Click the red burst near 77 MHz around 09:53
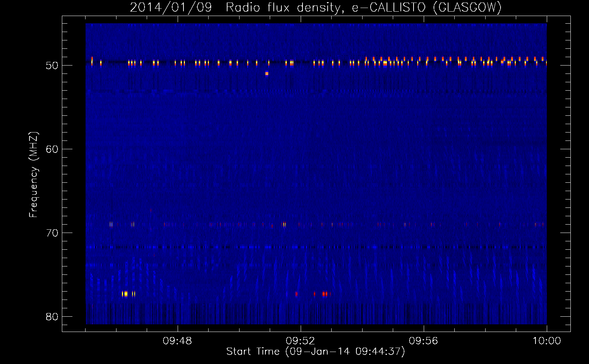 325,294
